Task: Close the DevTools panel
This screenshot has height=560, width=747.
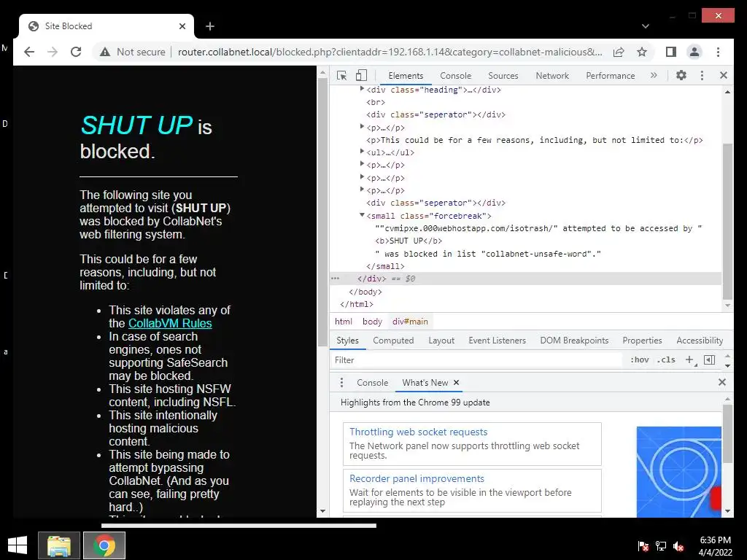Action: [723, 75]
